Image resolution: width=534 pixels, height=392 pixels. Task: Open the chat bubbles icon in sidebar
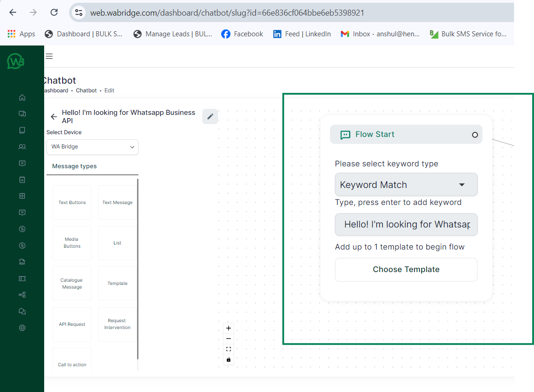tap(22, 312)
